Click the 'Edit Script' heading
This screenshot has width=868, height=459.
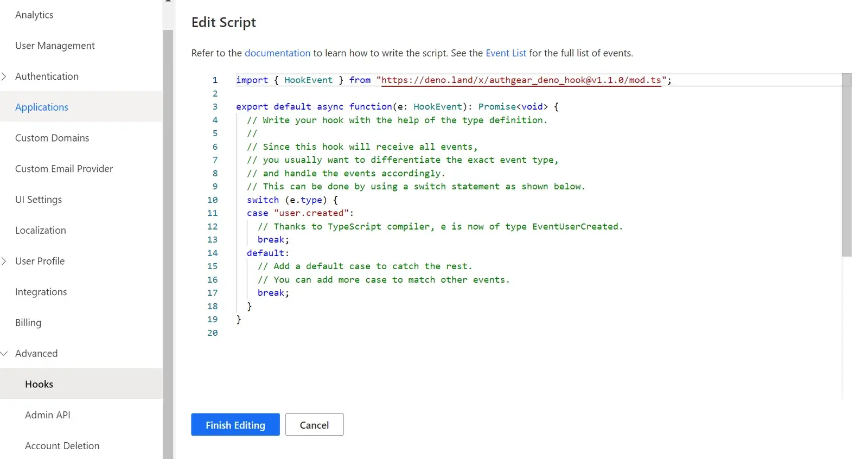224,22
